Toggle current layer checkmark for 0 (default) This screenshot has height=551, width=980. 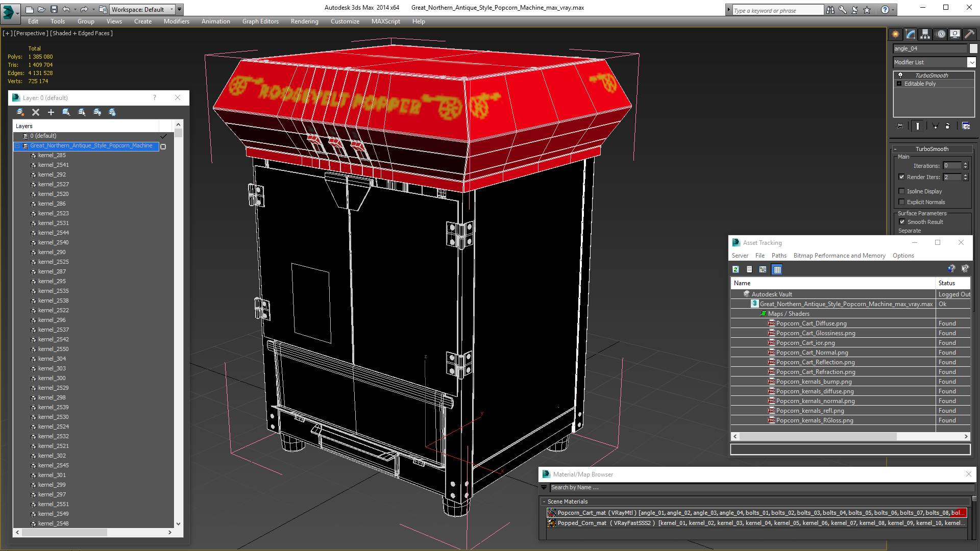point(163,136)
